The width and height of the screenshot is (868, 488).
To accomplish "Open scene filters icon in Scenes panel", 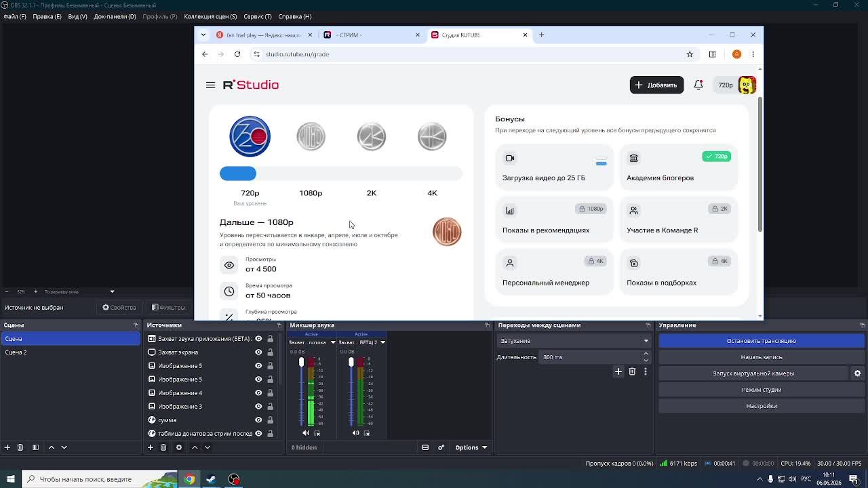I will [x=35, y=447].
